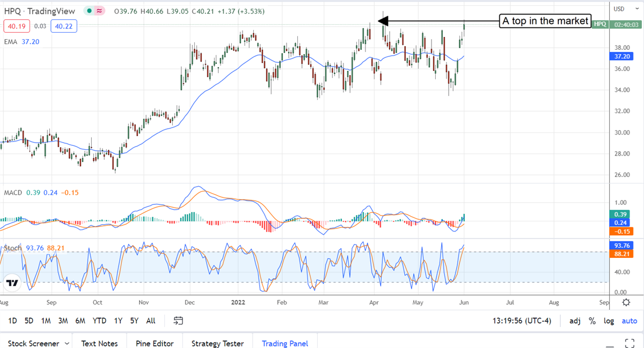The height and width of the screenshot is (348, 644).
Task: Open the go-to-date calendar icon
Action: click(179, 321)
